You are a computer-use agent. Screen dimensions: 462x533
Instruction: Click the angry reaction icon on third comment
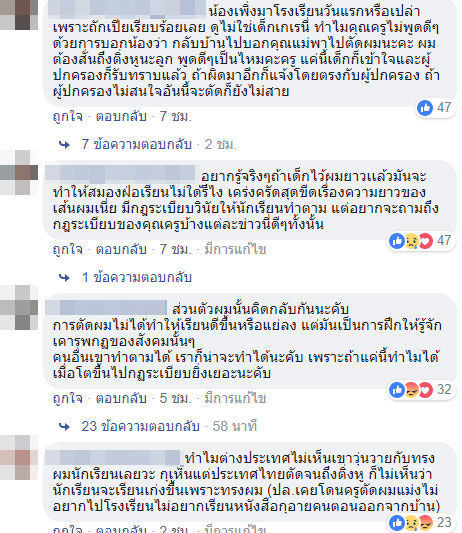[x=412, y=390]
